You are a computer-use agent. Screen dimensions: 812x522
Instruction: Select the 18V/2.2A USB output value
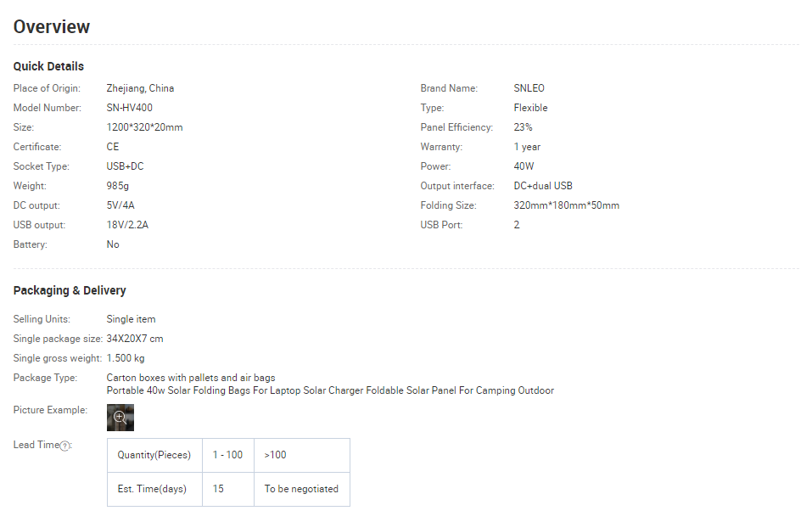point(127,225)
